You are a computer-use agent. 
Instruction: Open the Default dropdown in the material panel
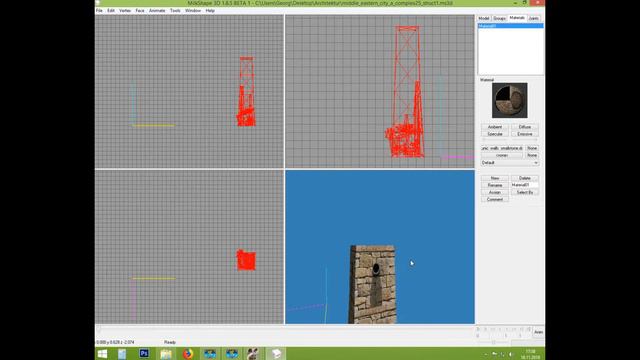click(510, 163)
